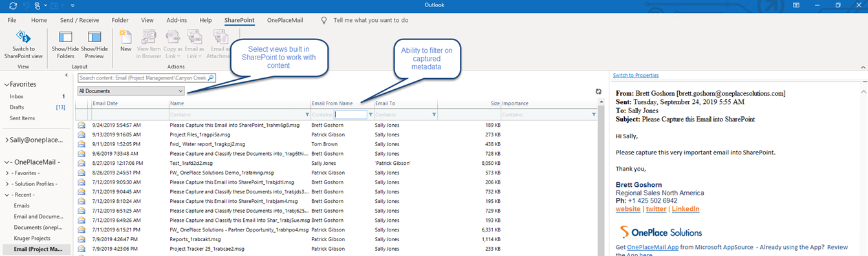Screen dimensions: 868x256
Task: Click the Send/Receive sync icon in title bar
Action: 13,5
